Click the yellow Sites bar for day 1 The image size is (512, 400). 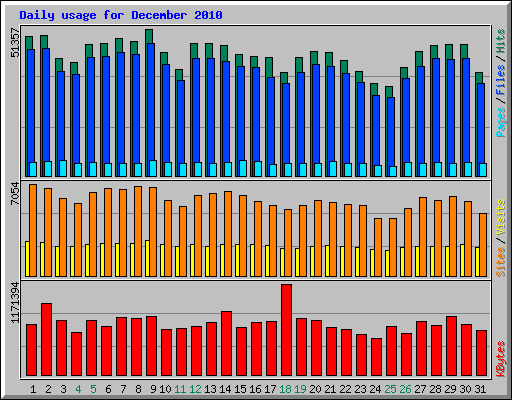coord(27,259)
